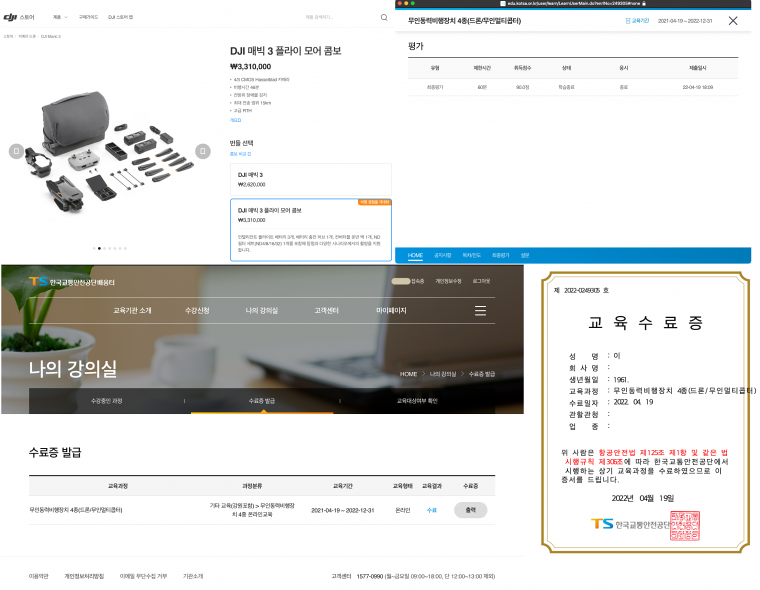Click 기관소개 footer link

click(x=193, y=576)
